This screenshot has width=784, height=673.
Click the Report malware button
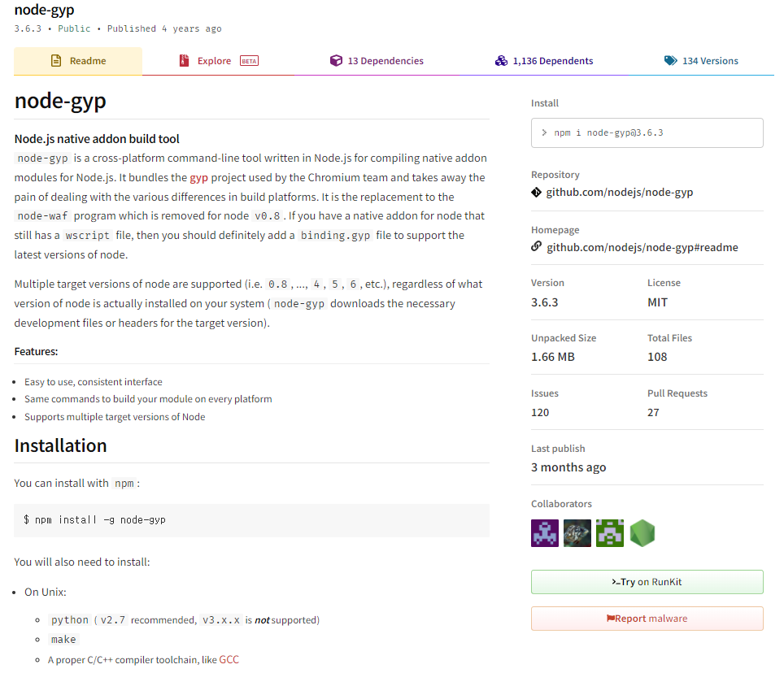pos(647,619)
